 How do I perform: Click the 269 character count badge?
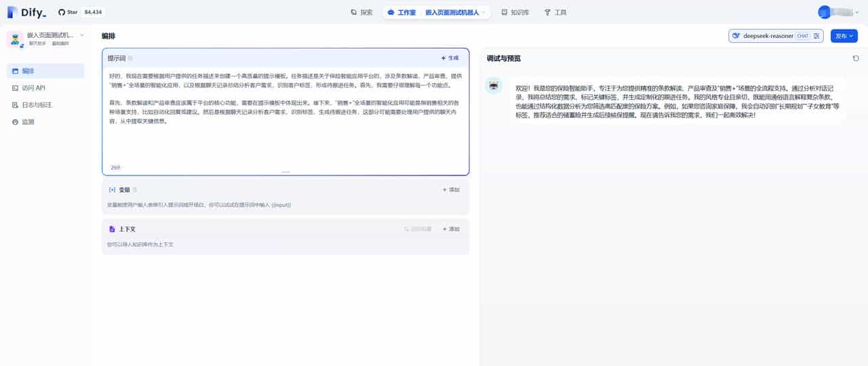115,167
